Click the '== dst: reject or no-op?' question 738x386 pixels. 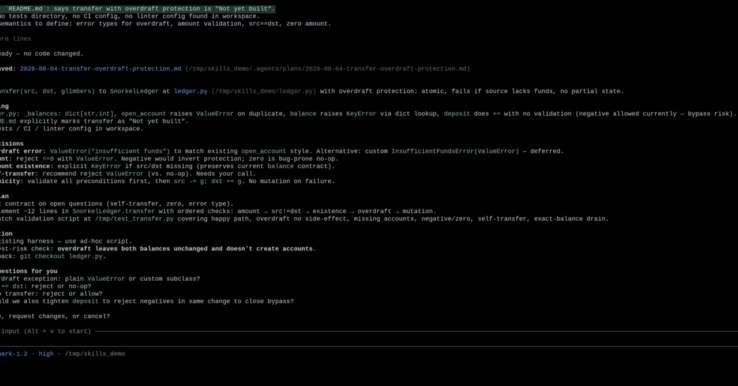click(46, 287)
